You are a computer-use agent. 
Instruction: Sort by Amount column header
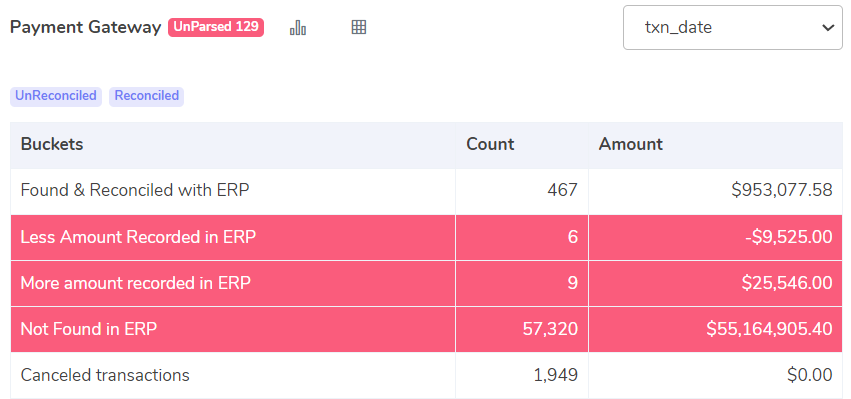pos(631,144)
